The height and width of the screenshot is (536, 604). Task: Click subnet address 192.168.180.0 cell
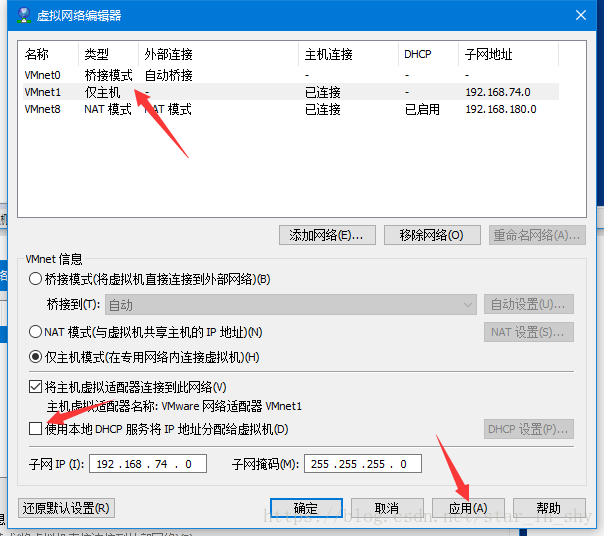click(501, 109)
